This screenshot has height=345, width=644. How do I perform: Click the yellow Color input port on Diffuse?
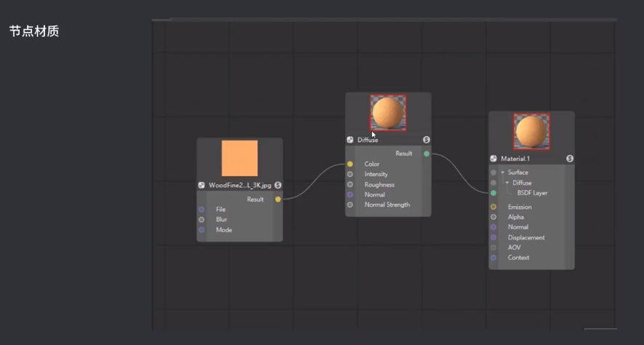pos(350,164)
